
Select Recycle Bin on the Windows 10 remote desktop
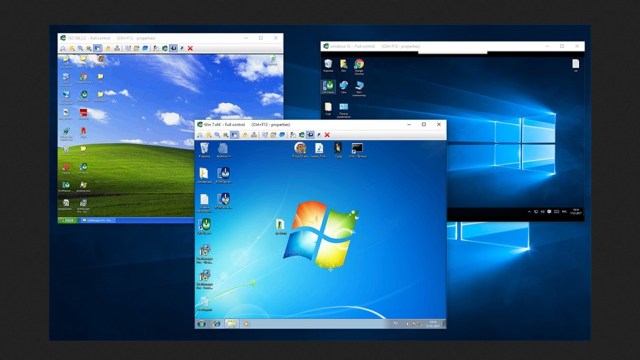[x=328, y=66]
